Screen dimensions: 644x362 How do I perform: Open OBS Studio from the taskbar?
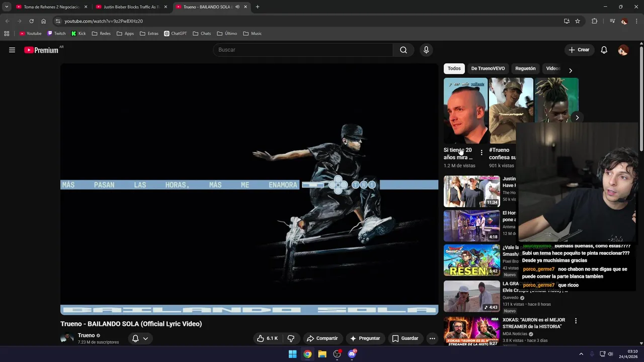click(x=337, y=354)
